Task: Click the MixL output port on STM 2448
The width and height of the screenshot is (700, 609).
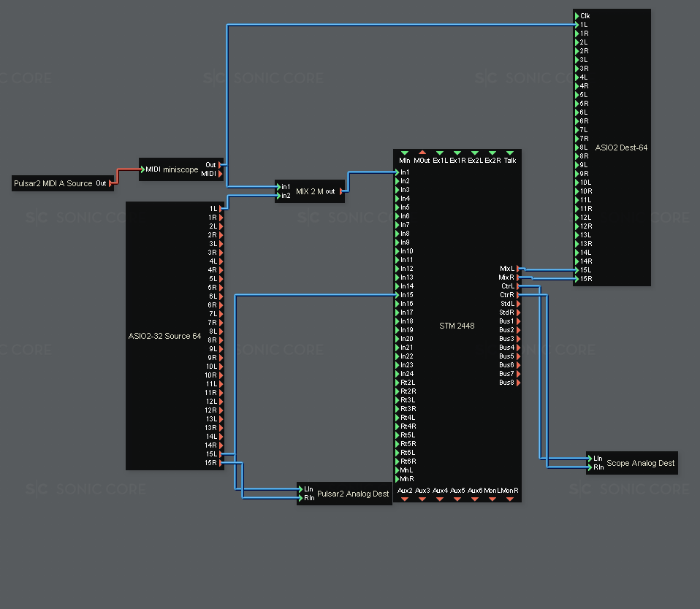Action: tap(518, 269)
